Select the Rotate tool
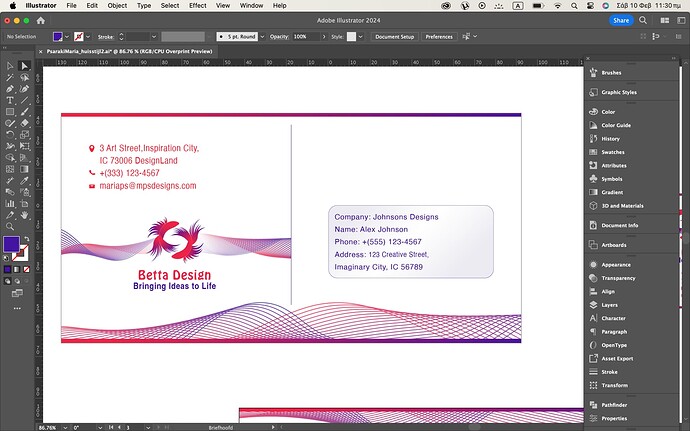Image resolution: width=690 pixels, height=431 pixels. [x=10, y=135]
